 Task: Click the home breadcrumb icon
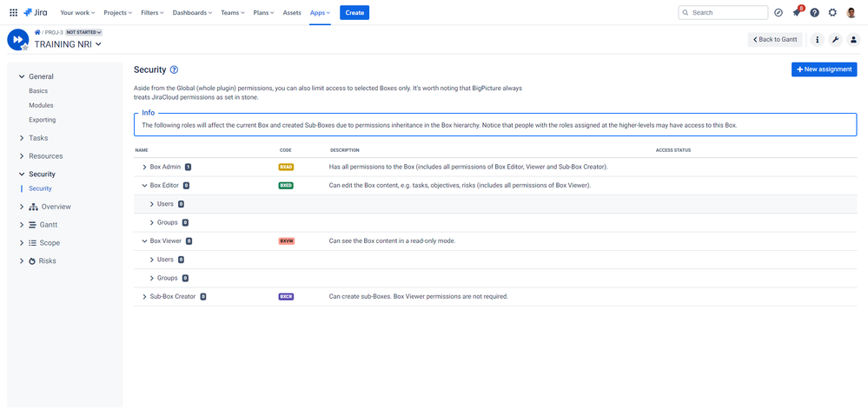[37, 32]
